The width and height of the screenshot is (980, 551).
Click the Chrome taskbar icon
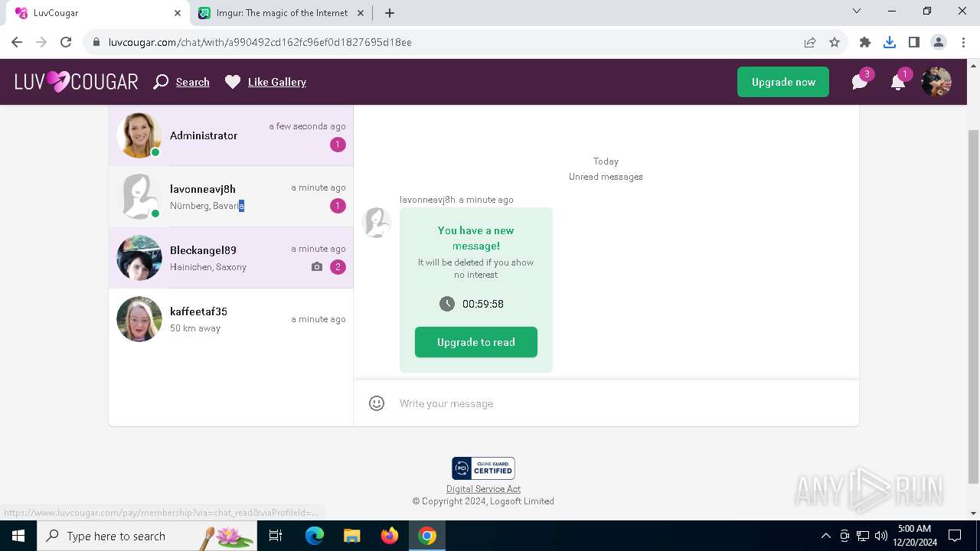pyautogui.click(x=427, y=536)
